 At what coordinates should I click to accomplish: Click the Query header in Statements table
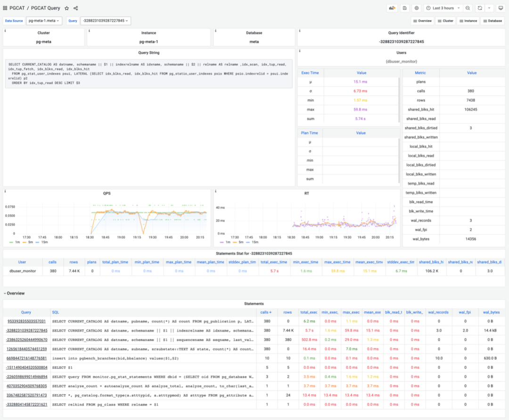click(x=26, y=312)
